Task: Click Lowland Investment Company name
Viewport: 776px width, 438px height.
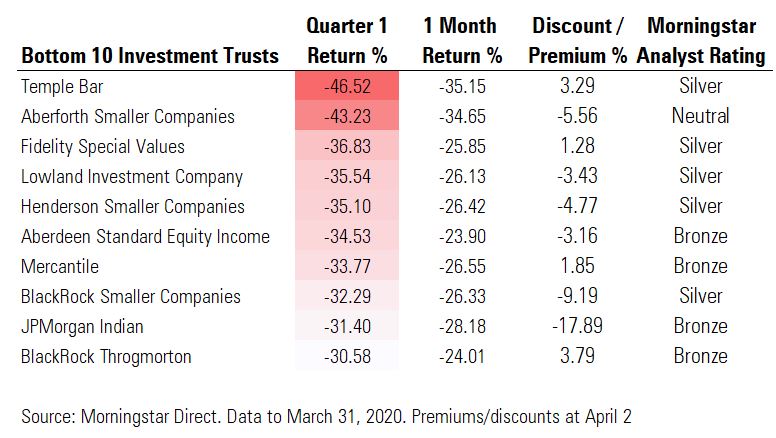Action: click(x=132, y=176)
